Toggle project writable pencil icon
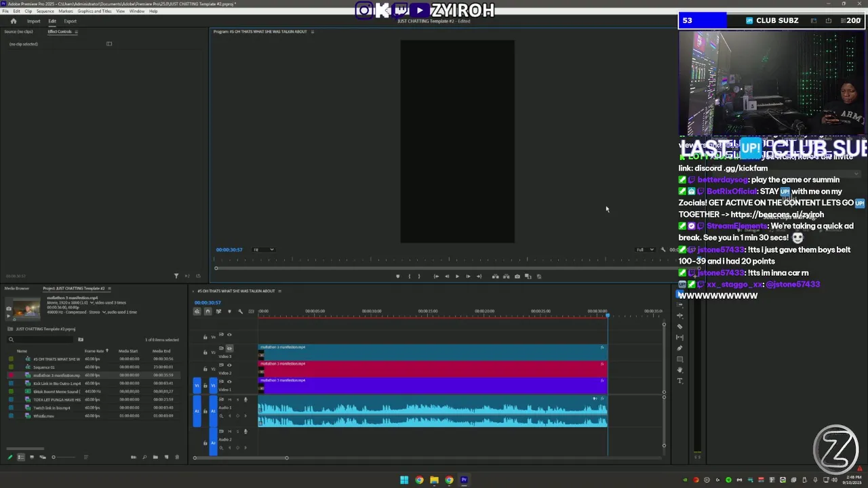The height and width of the screenshot is (488, 868). click(9, 457)
